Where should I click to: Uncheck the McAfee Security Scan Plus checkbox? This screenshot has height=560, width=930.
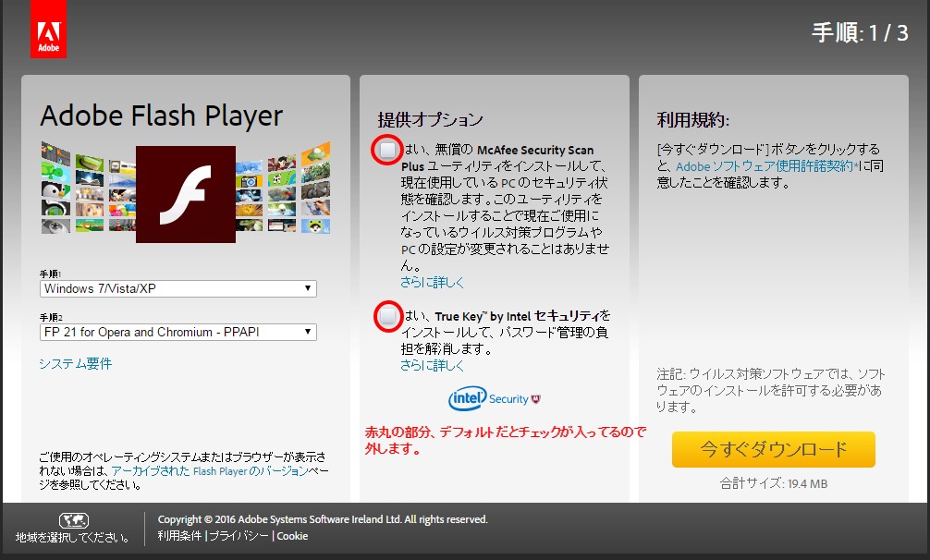click(x=388, y=150)
